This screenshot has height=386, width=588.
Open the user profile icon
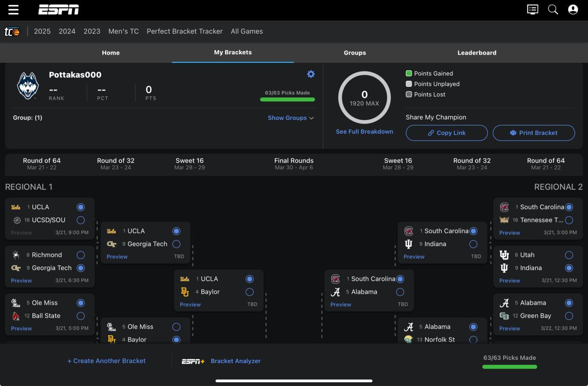(x=573, y=10)
